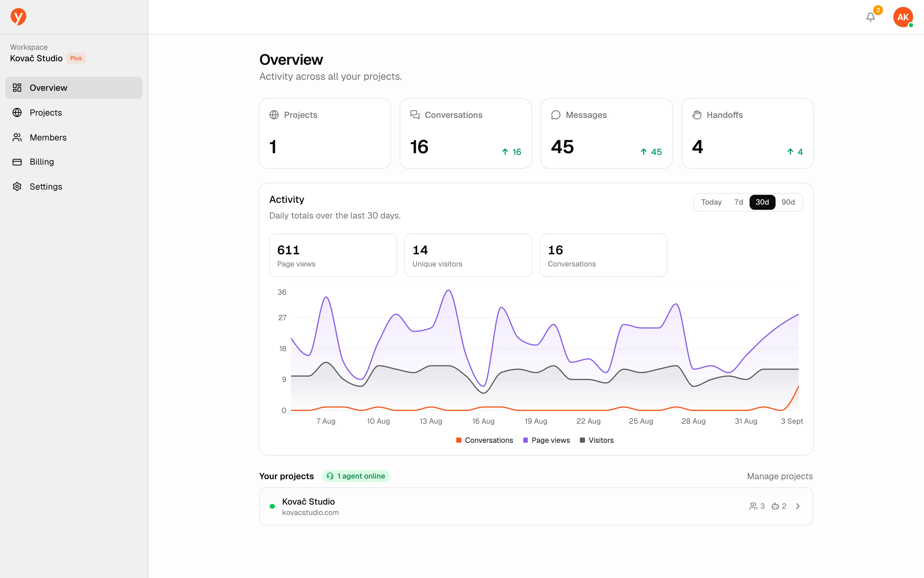This screenshot has width=924, height=578.
Task: Select the 30d activity range
Action: click(x=762, y=202)
